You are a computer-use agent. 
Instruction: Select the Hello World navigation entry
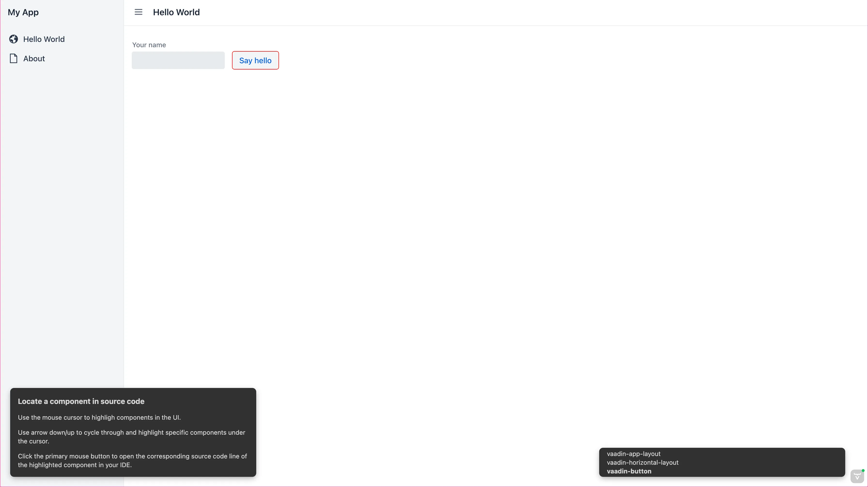(x=44, y=39)
